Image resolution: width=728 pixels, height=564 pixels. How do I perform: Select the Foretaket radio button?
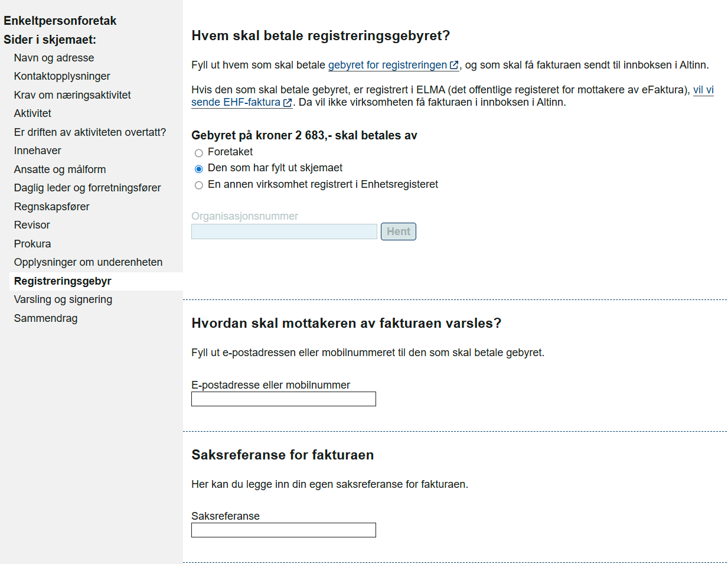(x=199, y=153)
